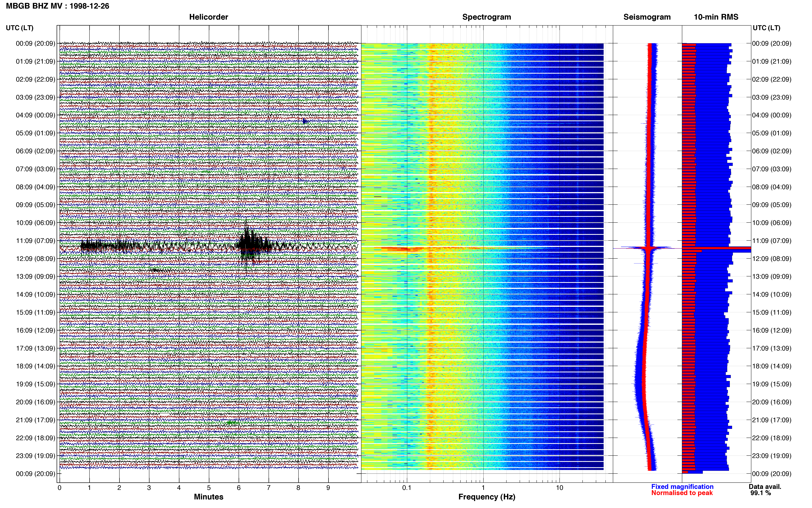Click the left 'UTC (LT)' axis label
The height and width of the screenshot is (508, 812).
pos(20,28)
